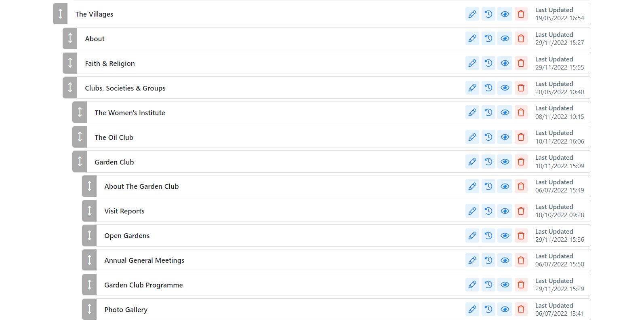Edit The Women's Institute page
Screen dimensions: 644x321
(x=472, y=113)
